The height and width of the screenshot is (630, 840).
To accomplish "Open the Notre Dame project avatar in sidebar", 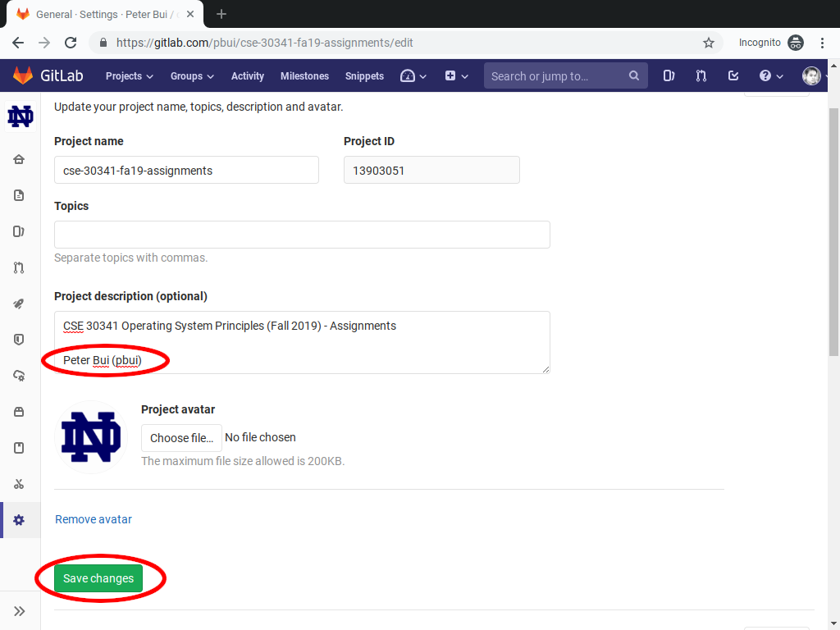I will 21,116.
